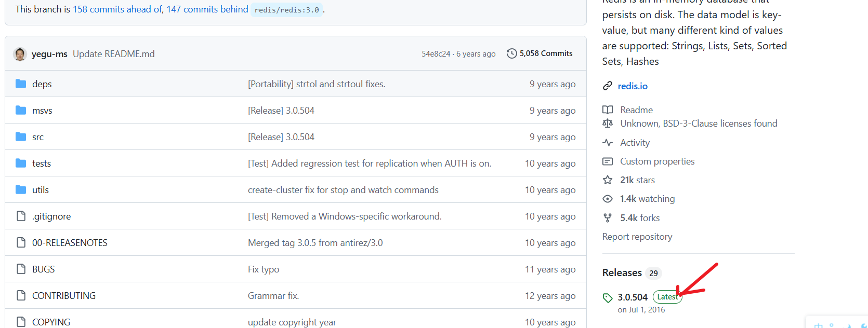Click the redis/redis:3.0 branch label
The image size is (868, 328).
tap(287, 10)
